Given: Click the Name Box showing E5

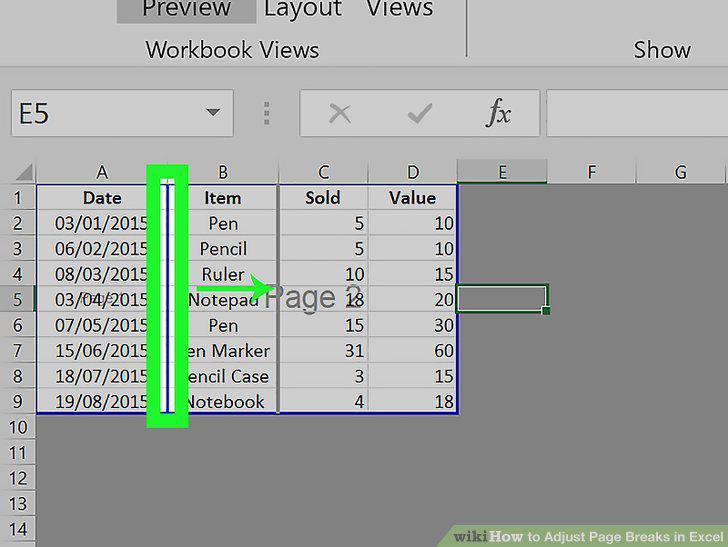Looking at the screenshot, I should [122, 113].
